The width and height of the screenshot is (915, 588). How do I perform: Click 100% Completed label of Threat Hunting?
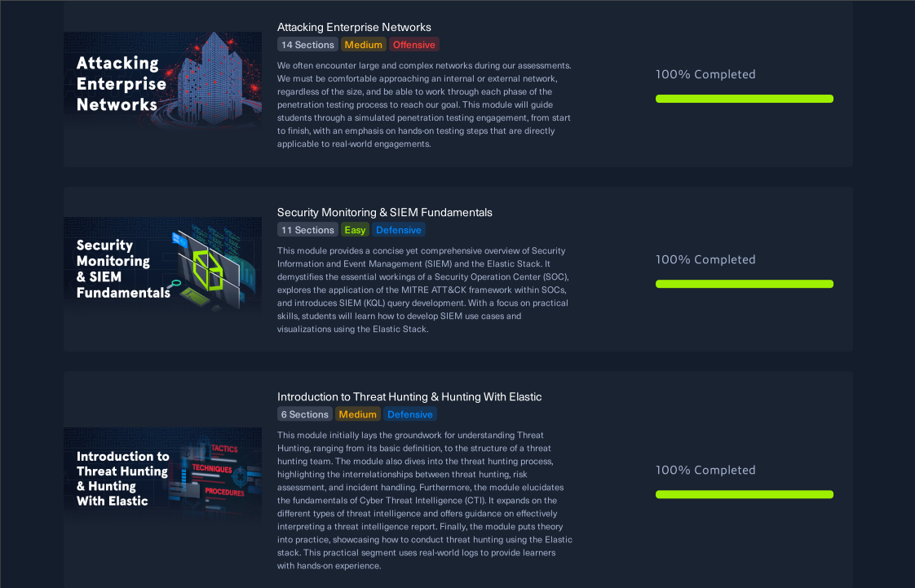pyautogui.click(x=705, y=471)
